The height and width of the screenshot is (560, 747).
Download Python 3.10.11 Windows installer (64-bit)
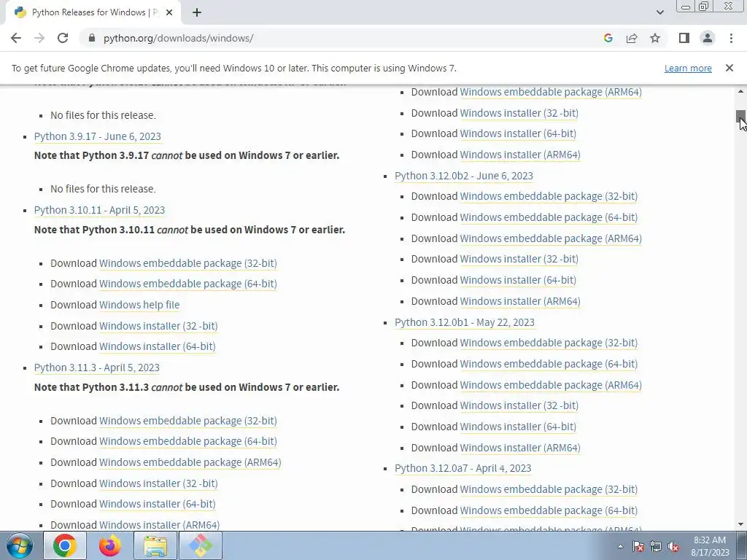pyautogui.click(x=158, y=346)
